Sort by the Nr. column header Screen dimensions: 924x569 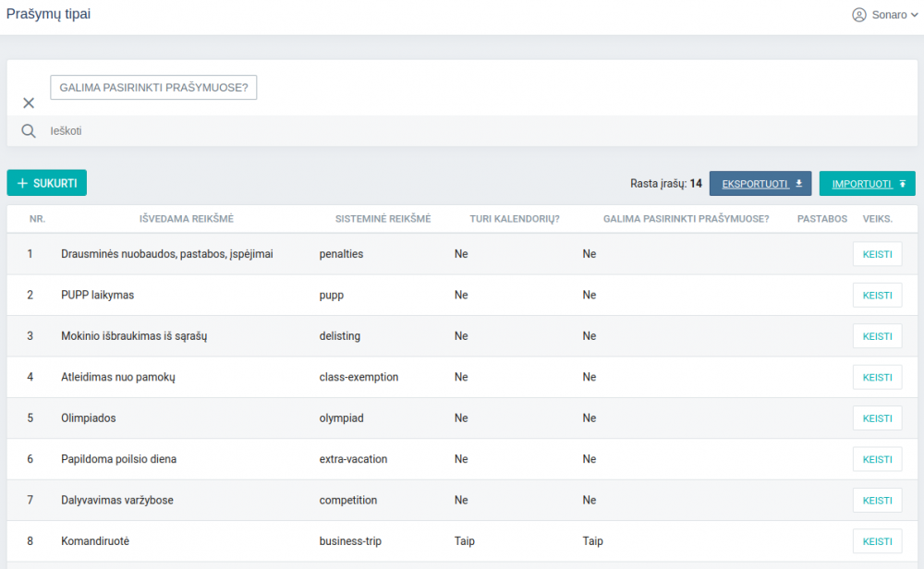click(37, 219)
